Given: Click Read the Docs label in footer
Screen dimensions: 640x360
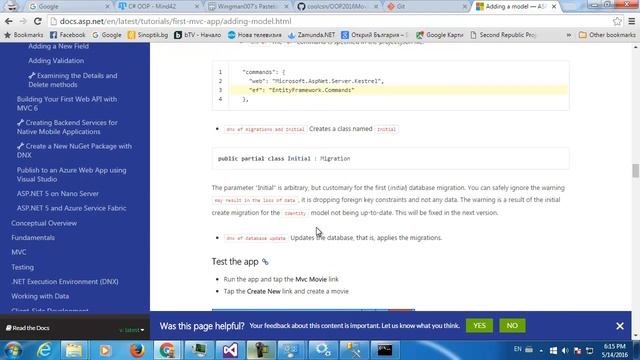Looking at the screenshot, I should (x=28, y=328).
